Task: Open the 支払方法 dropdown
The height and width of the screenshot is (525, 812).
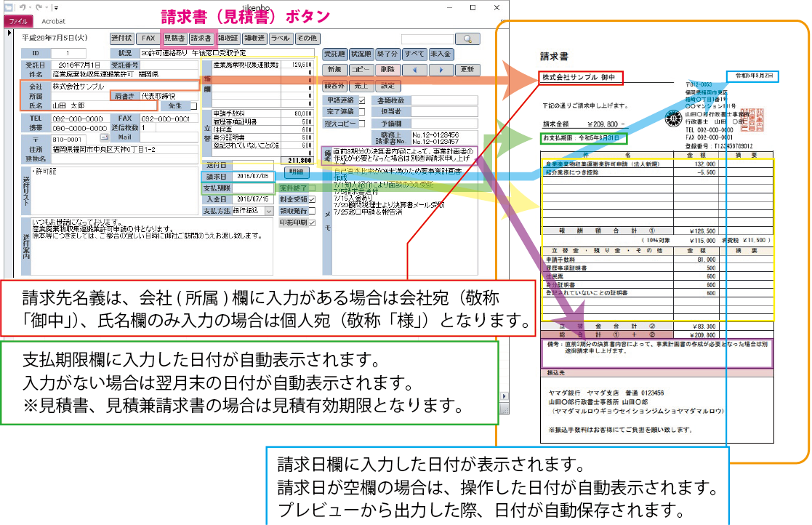Action: pyautogui.click(x=268, y=211)
